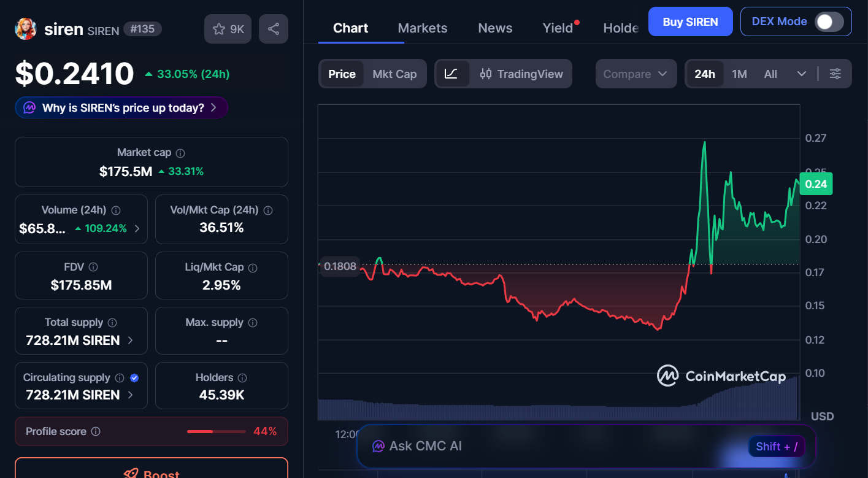Switch to the Markets tab

(x=422, y=28)
